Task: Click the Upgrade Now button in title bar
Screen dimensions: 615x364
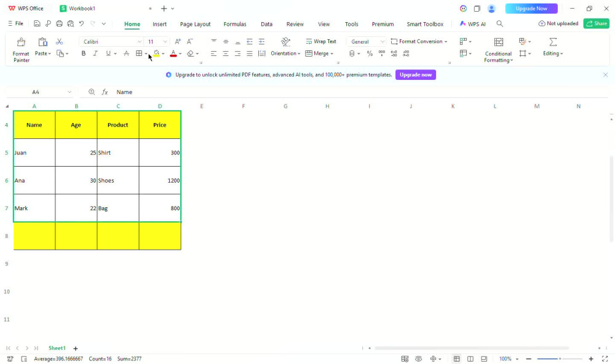Action: point(531,8)
